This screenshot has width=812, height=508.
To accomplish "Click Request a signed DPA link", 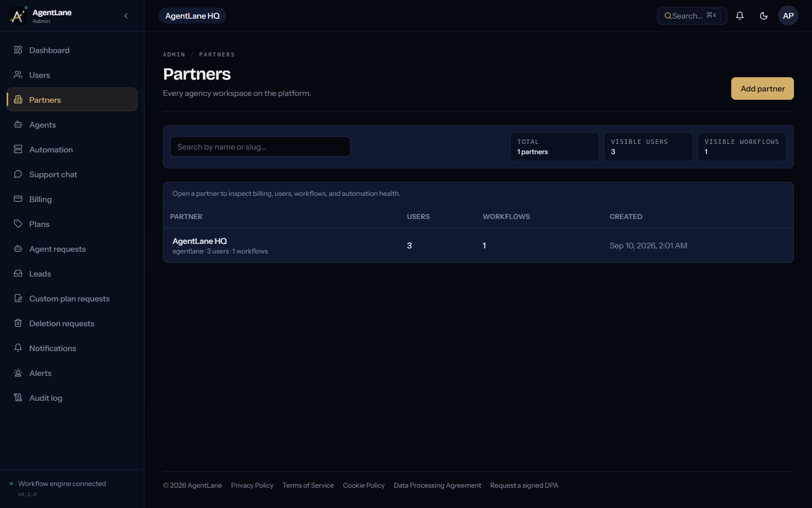I will click(x=524, y=485).
